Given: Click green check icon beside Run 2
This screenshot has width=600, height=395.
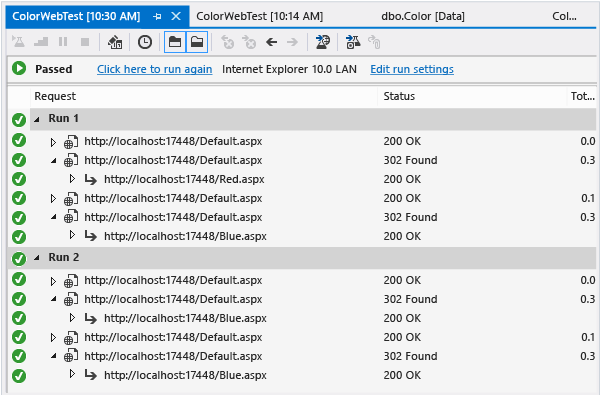Looking at the screenshot, I should tap(19, 259).
